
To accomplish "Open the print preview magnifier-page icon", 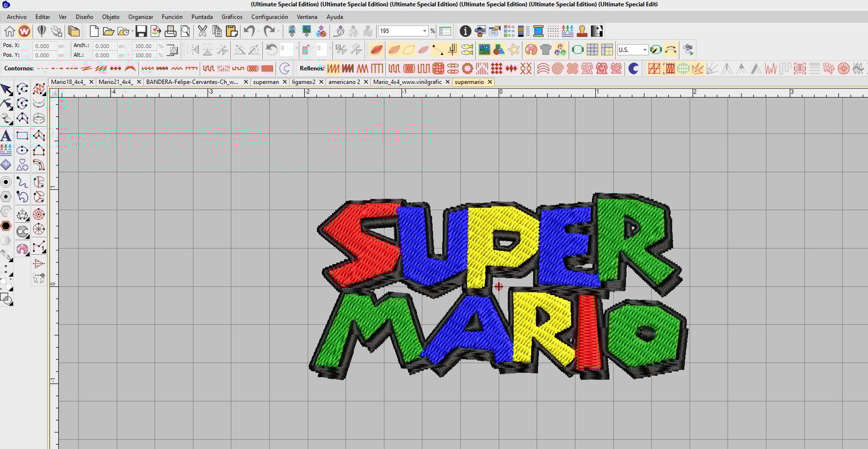I will pos(185,31).
